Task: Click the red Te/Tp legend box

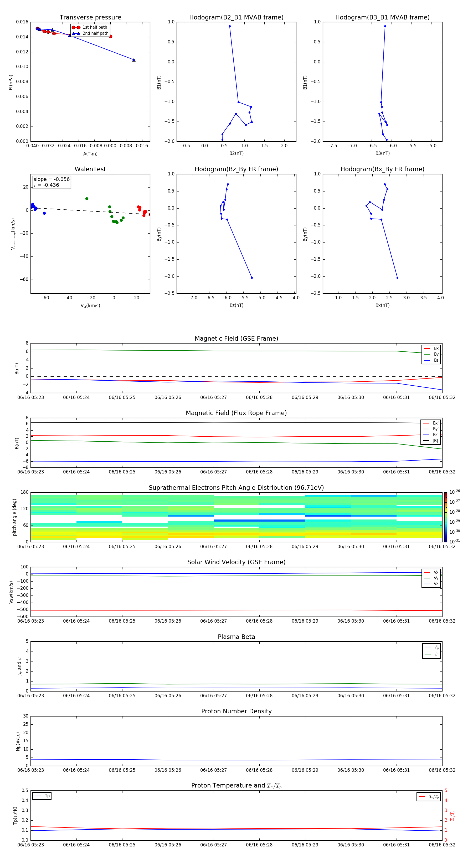Action: 429,796
